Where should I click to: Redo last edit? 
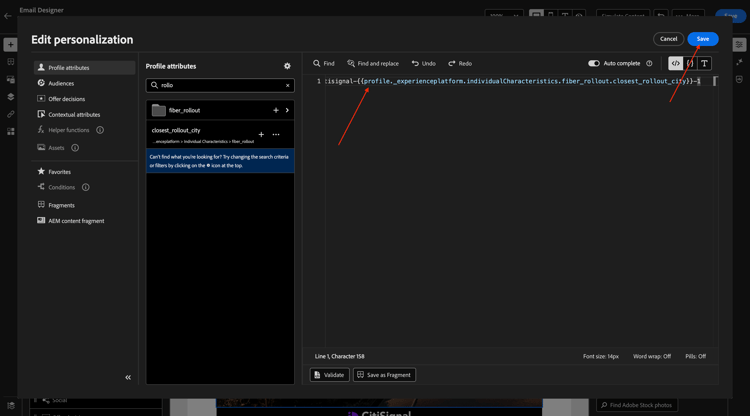460,64
